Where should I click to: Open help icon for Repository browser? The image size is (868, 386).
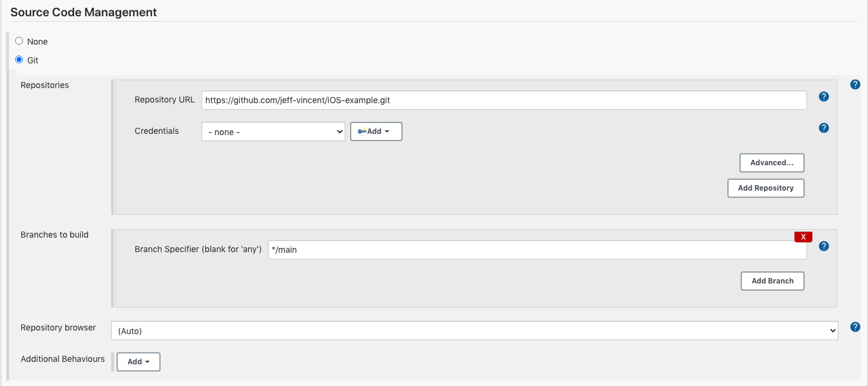click(855, 327)
